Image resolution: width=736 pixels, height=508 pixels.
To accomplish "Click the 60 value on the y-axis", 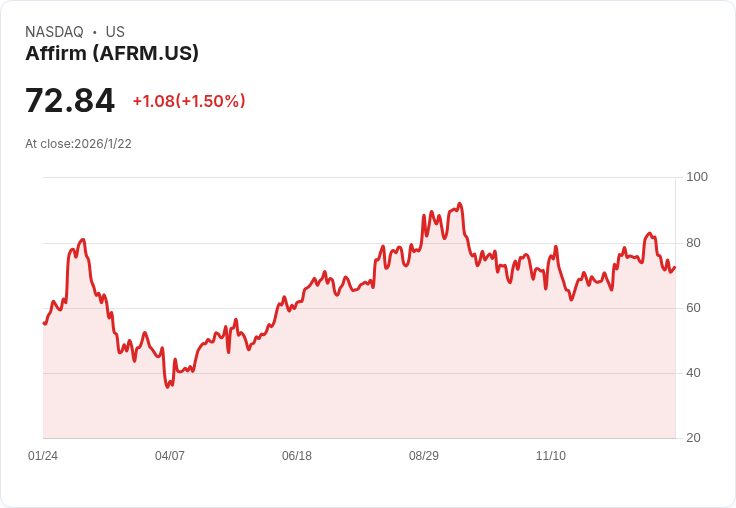I will click(x=694, y=308).
